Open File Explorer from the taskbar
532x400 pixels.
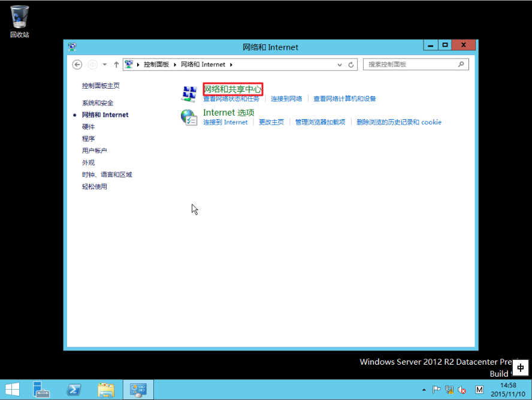click(106, 389)
